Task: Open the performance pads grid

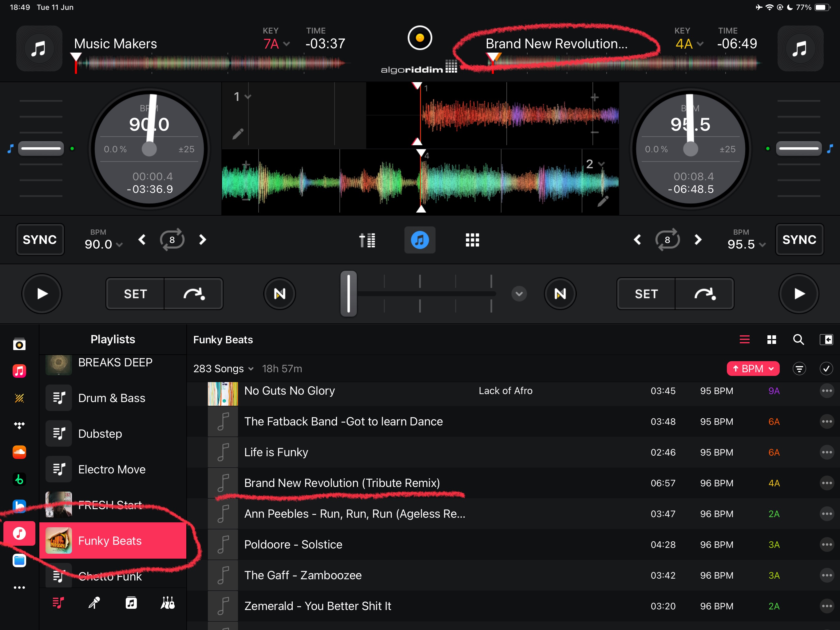Action: [472, 240]
